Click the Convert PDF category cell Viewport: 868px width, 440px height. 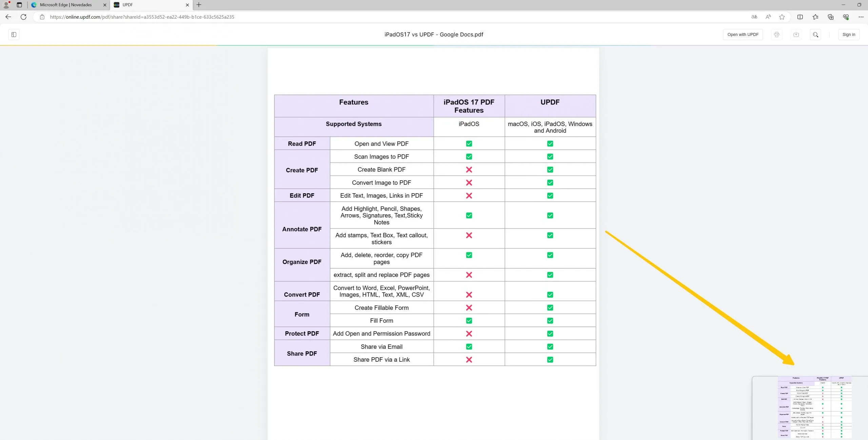pyautogui.click(x=302, y=292)
